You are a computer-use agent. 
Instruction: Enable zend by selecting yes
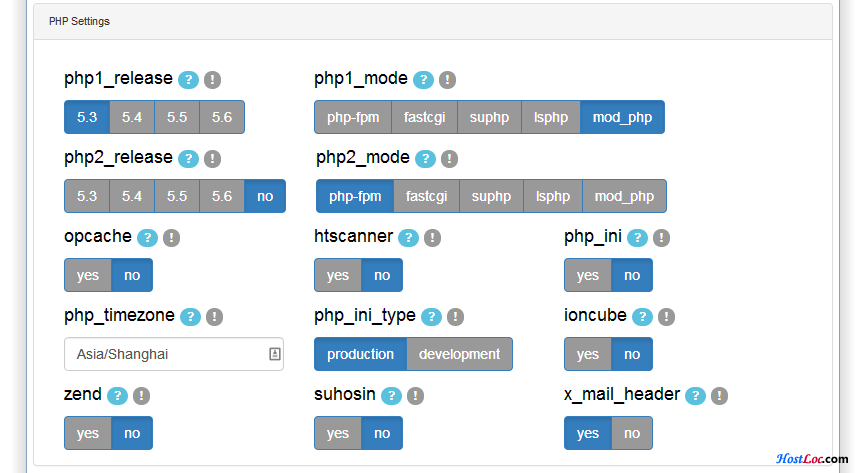click(x=88, y=433)
